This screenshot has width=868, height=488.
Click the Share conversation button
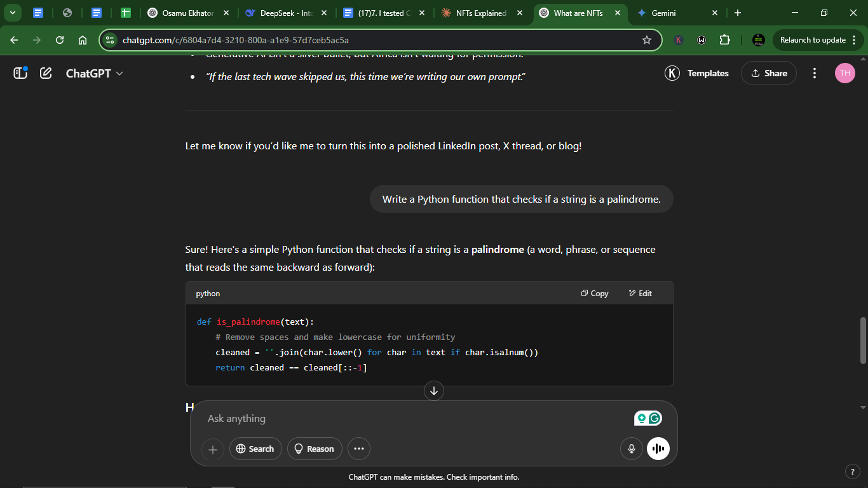[769, 73]
